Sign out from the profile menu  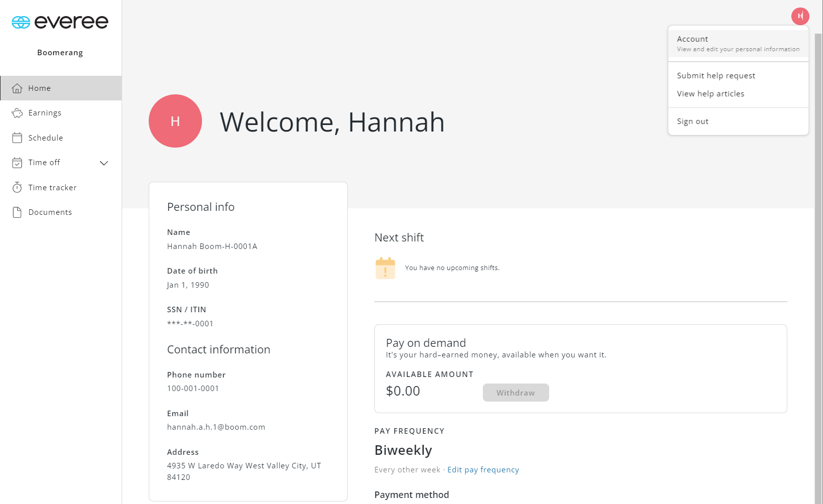692,121
